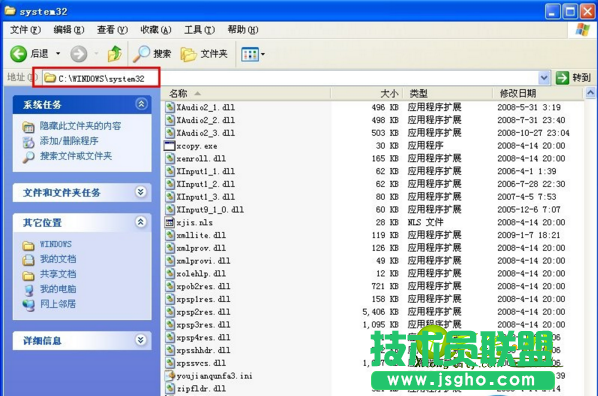
Task: Select youjianqunfa3.ini file icon
Action: click(x=170, y=376)
